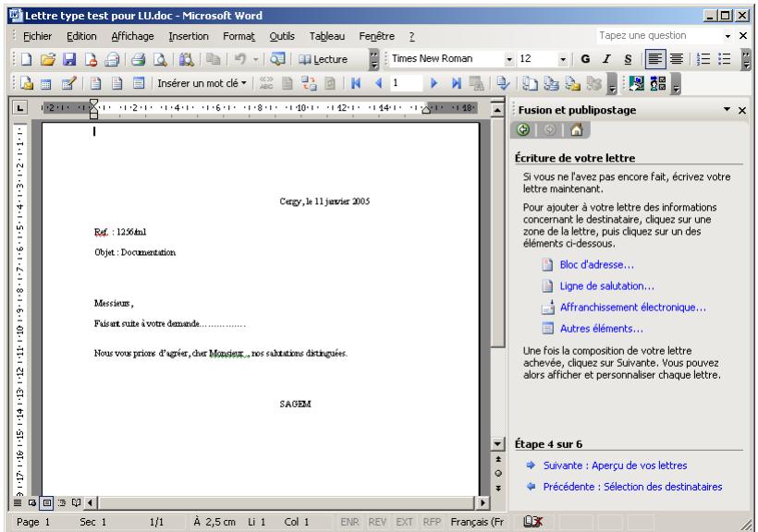Click the insert merge fields icon
Image resolution: width=758 pixels, height=532 pixels.
[x=139, y=84]
